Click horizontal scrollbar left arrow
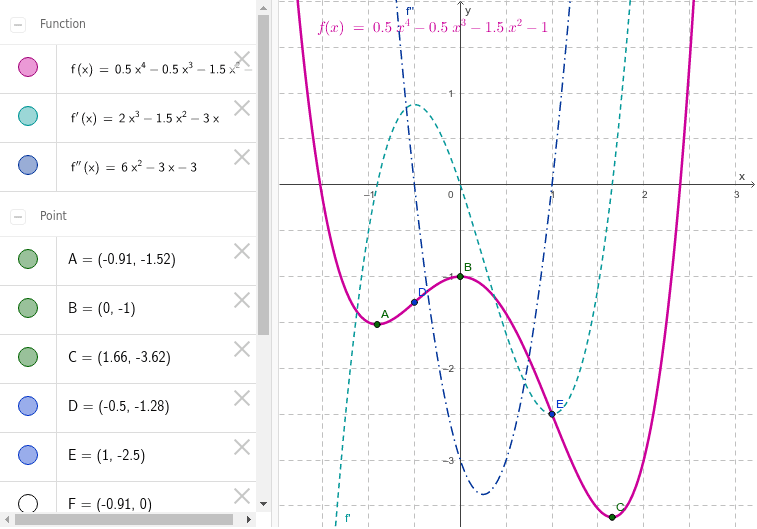Screen dimensions: 757x529 tap(7, 520)
